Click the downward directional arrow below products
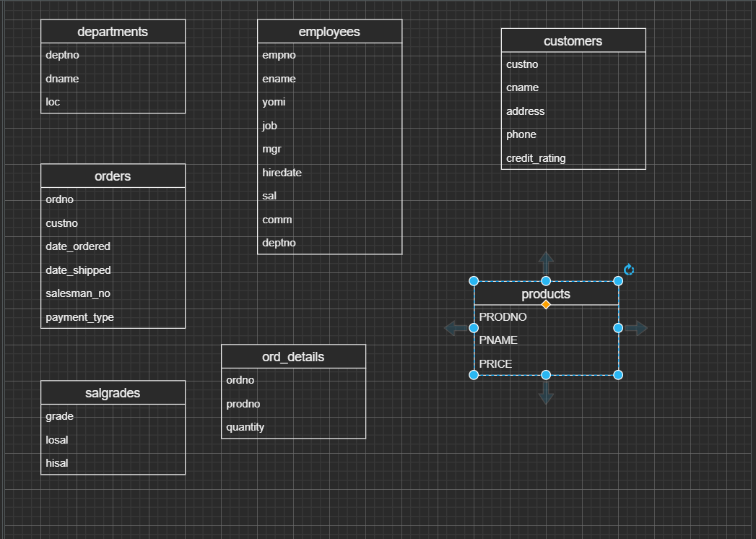 546,394
